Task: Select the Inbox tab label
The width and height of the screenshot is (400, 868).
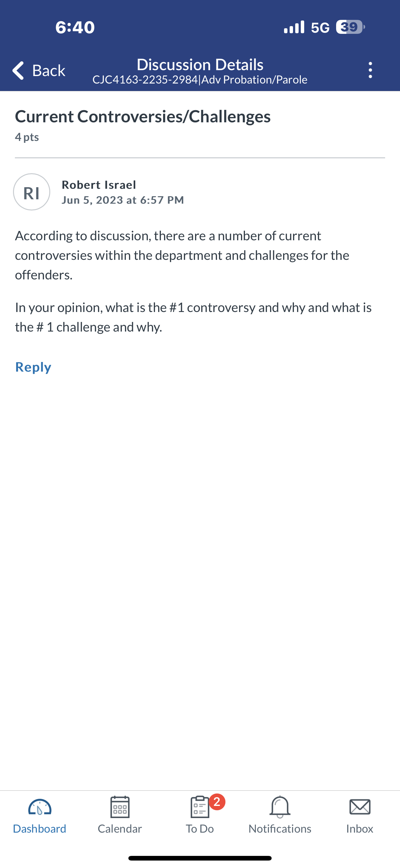Action: (360, 829)
